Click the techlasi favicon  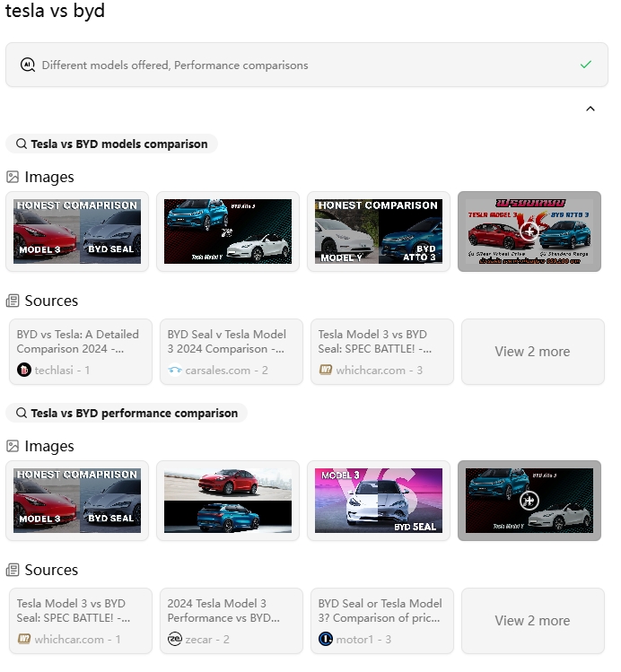pyautogui.click(x=24, y=370)
